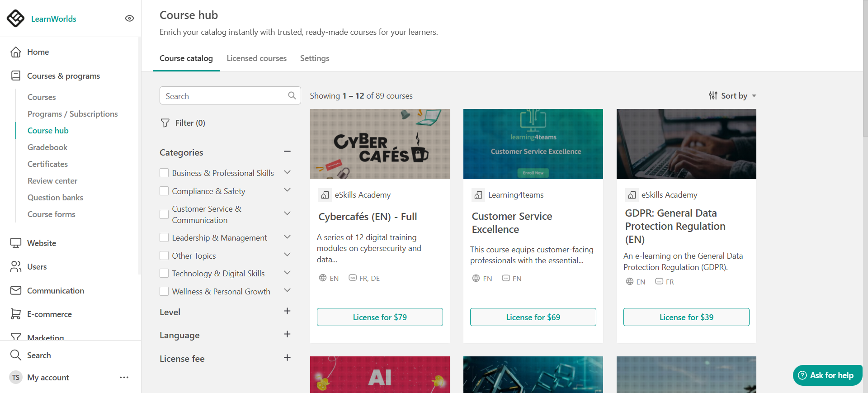Check the Wellness & Personal Growth checkbox
The width and height of the screenshot is (868, 393).
pos(164,291)
